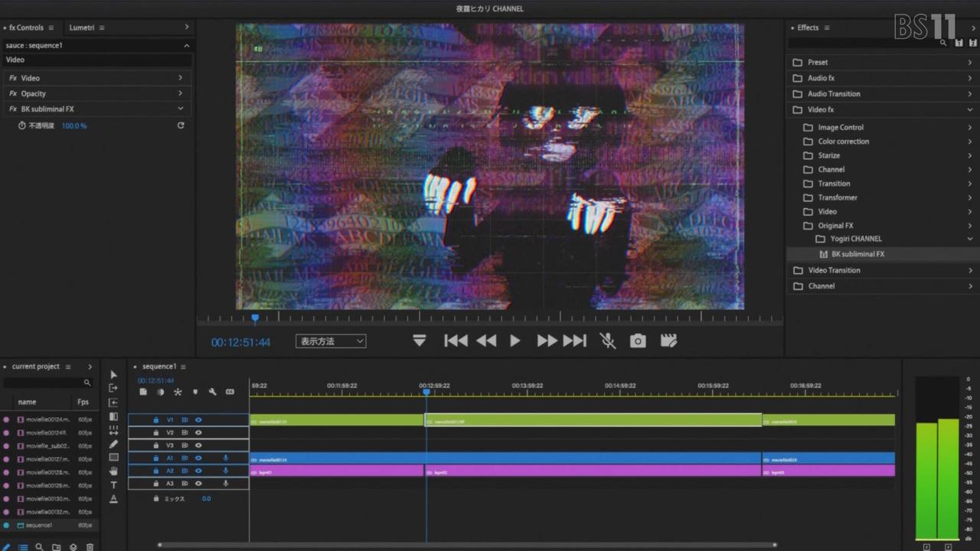This screenshot has width=980, height=551.
Task: Switch to the Lumetri tab
Action: (x=81, y=28)
